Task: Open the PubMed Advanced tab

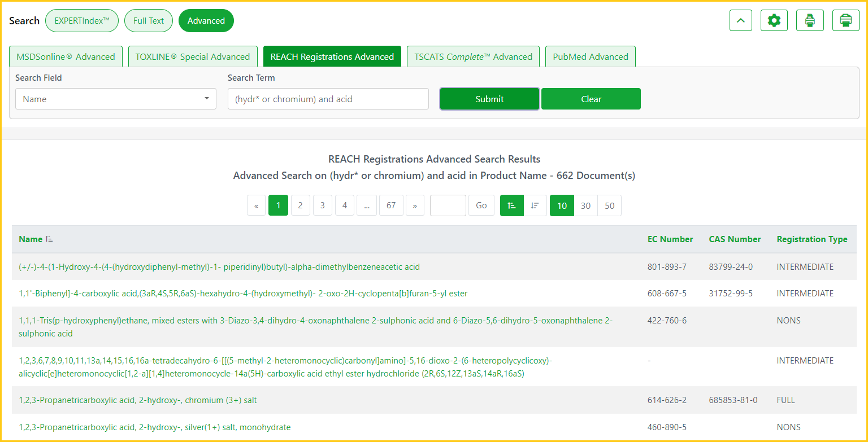Action: [x=590, y=56]
